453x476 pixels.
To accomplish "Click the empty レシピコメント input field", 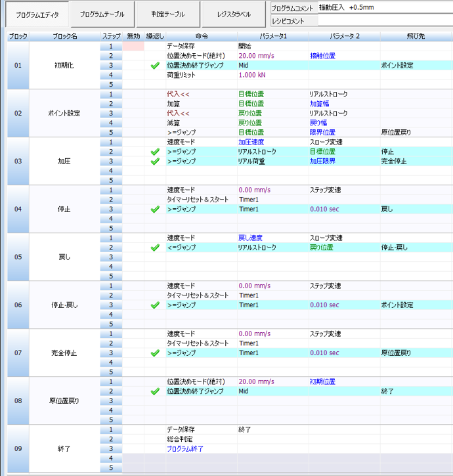I will [384, 21].
